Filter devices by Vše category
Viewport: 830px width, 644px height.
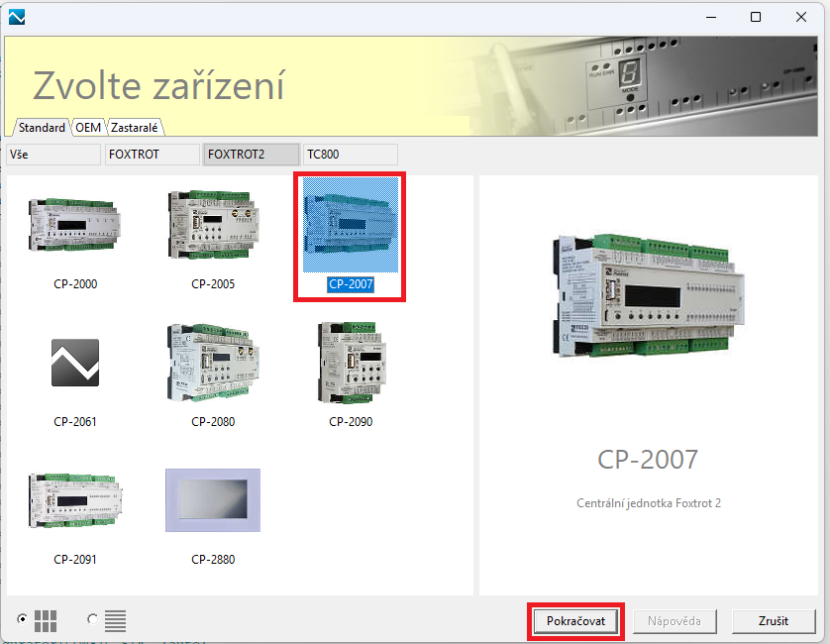[x=53, y=155]
